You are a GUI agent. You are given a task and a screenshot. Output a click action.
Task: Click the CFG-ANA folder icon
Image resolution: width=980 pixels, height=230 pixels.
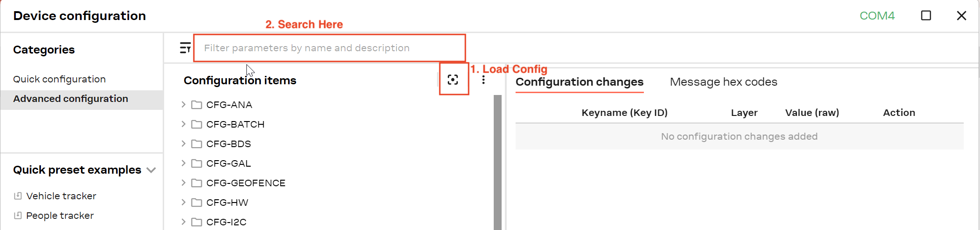pos(197,105)
